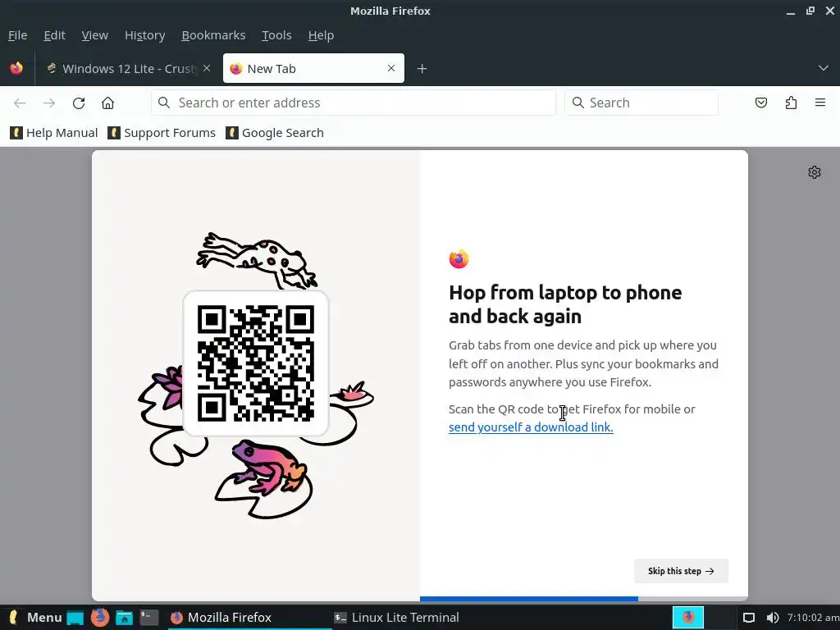Image resolution: width=840 pixels, height=630 pixels.
Task: Open the Google Search bookmark
Action: pyautogui.click(x=275, y=133)
